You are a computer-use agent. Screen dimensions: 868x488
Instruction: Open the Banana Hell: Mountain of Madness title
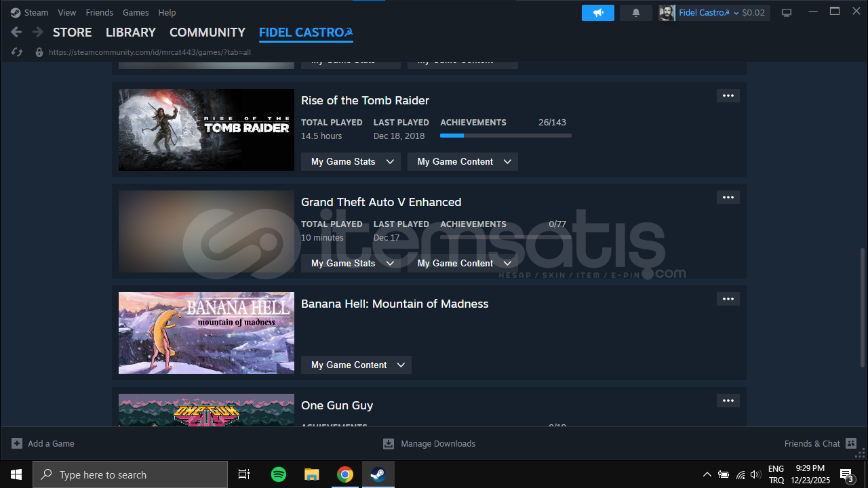395,304
